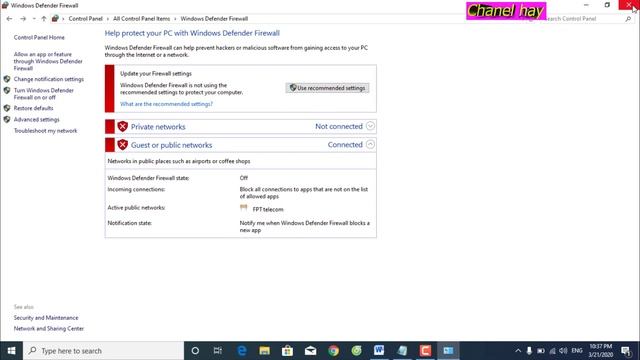Click the microphone tray icon
The width and height of the screenshot is (640, 360).
point(529,351)
